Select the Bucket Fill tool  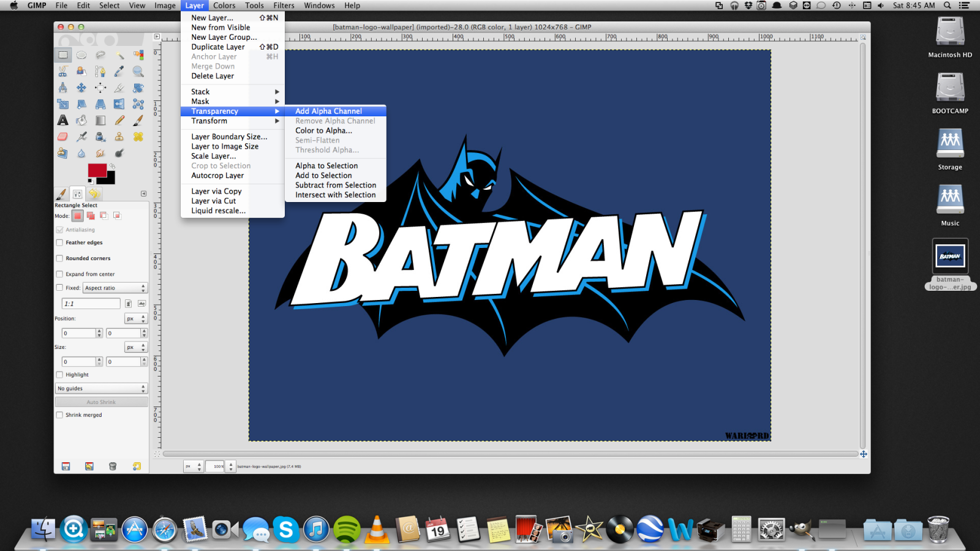click(x=81, y=121)
